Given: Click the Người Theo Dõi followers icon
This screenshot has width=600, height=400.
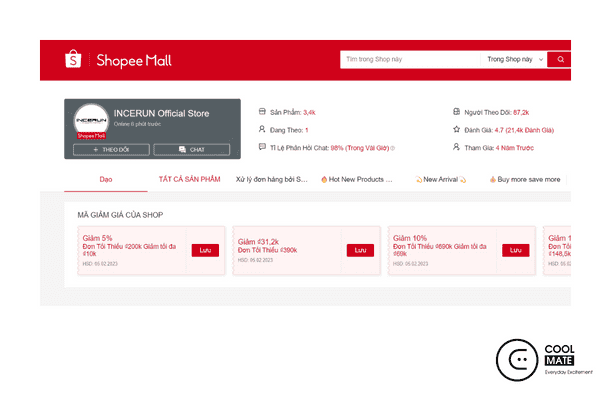Looking at the screenshot, I should click(x=456, y=112).
